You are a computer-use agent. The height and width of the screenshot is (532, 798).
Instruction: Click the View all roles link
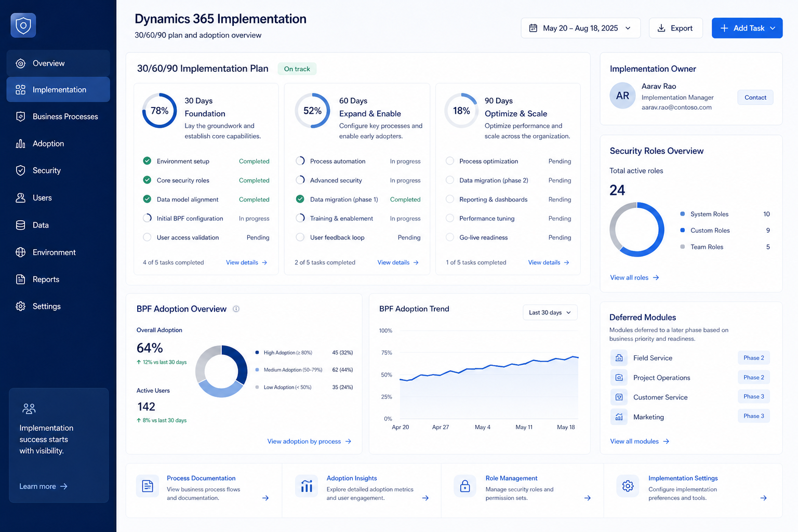tap(634, 277)
